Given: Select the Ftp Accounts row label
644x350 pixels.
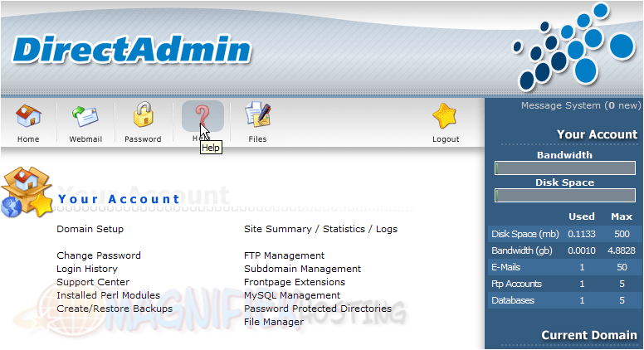Looking at the screenshot, I should (x=516, y=284).
